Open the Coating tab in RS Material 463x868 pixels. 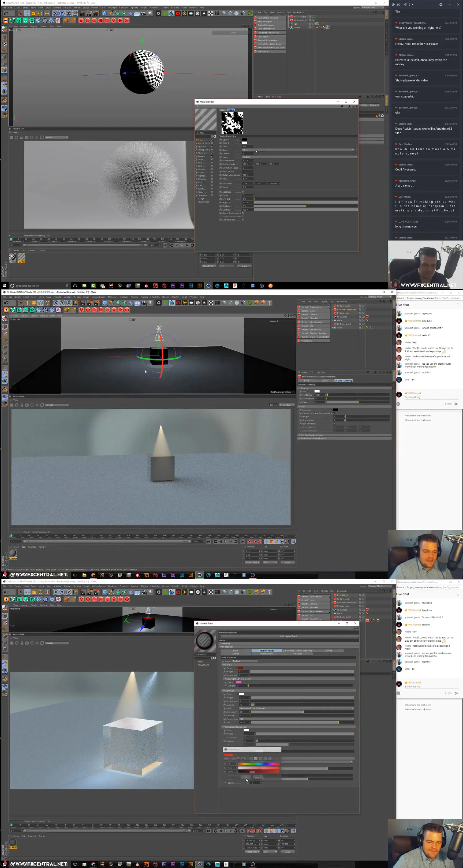(x=328, y=651)
